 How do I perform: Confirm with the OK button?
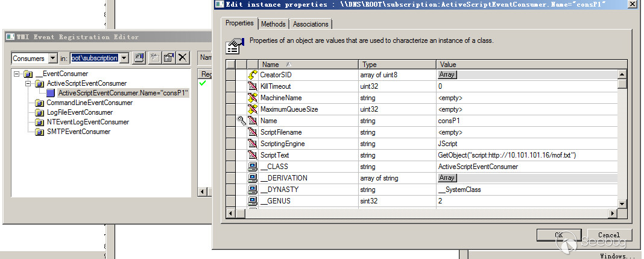[558, 235]
